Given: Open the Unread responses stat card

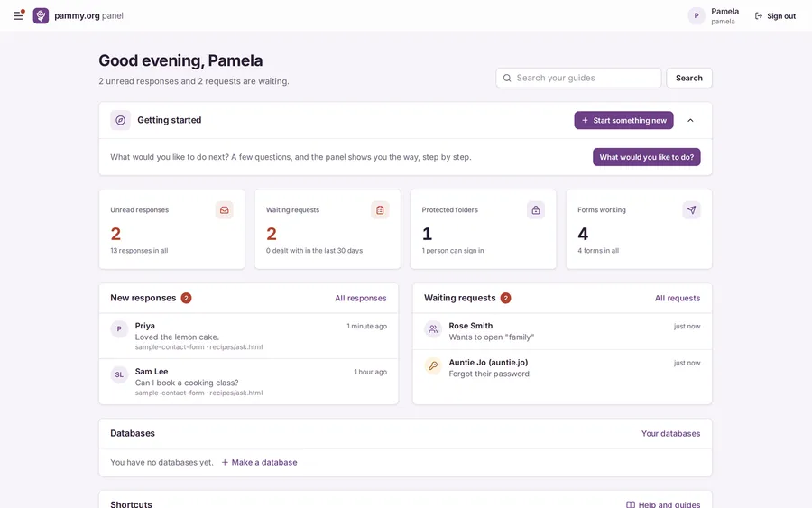Looking at the screenshot, I should (172, 229).
